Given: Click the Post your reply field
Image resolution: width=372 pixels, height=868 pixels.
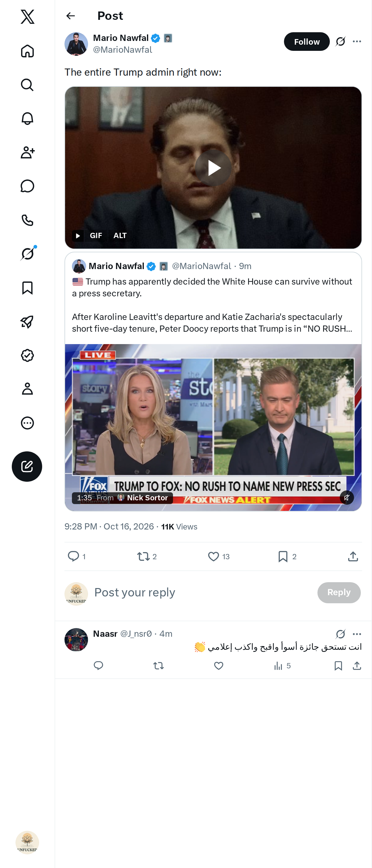Looking at the screenshot, I should click(x=202, y=592).
